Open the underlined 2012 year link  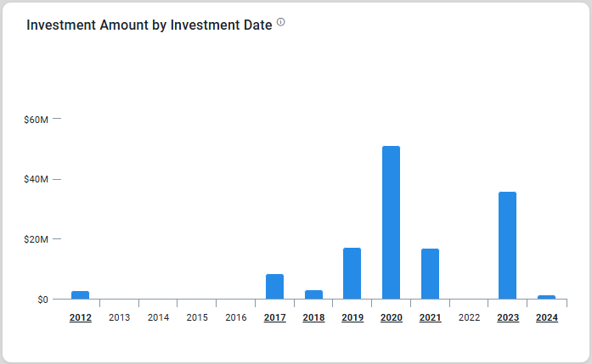pyautogui.click(x=81, y=317)
